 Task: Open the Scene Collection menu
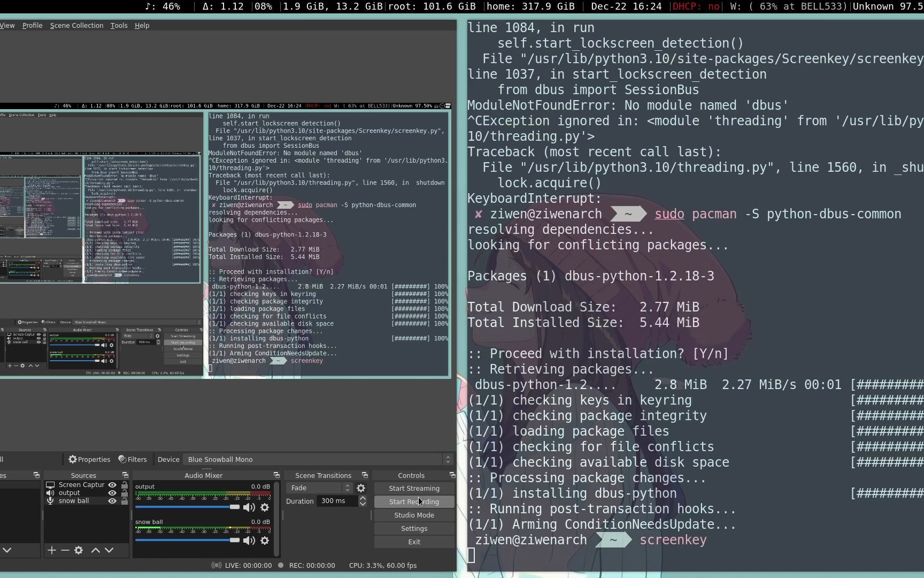tap(76, 25)
